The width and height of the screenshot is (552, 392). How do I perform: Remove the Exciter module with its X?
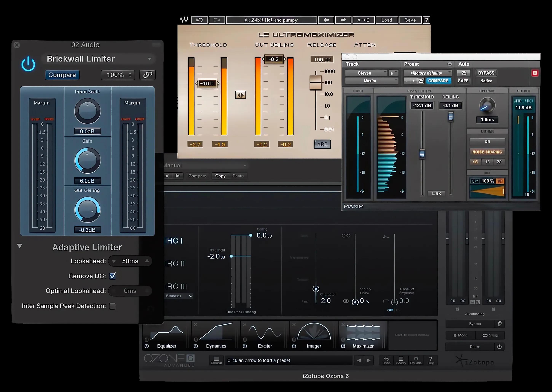[245, 325]
